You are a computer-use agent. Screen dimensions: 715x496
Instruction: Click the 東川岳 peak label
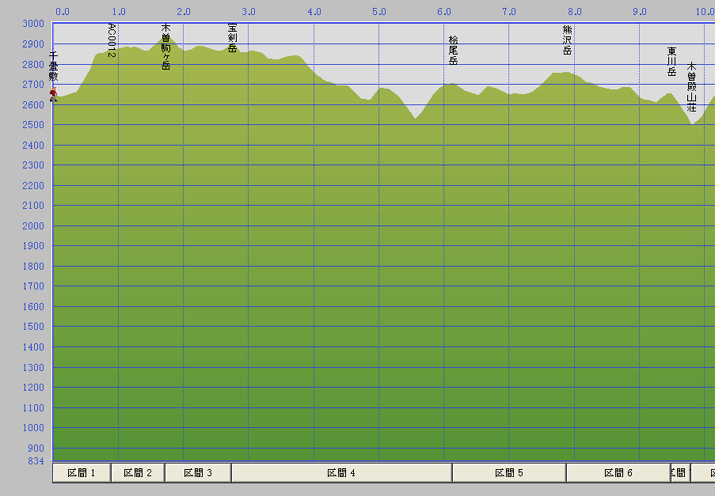pos(672,61)
